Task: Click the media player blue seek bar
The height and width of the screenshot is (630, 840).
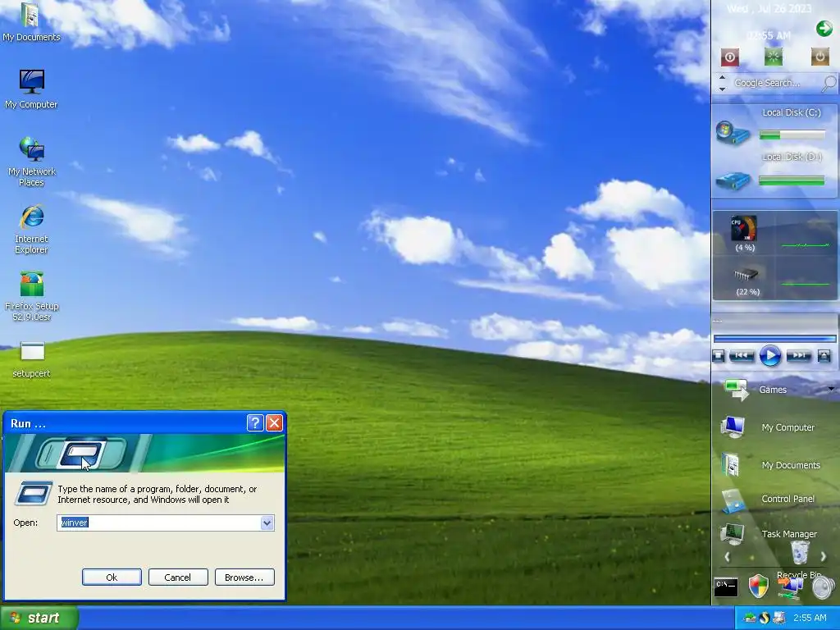Action: tap(774, 339)
